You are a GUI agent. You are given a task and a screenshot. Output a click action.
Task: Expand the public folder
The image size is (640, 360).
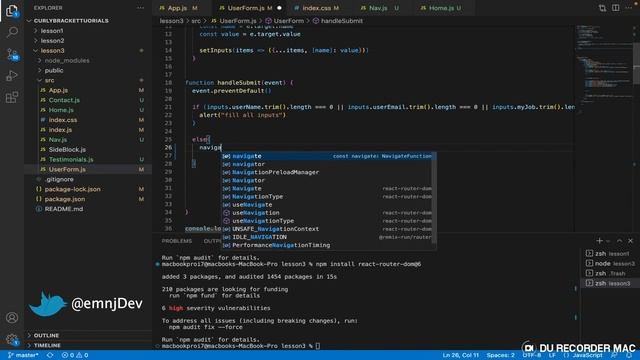[x=54, y=70]
